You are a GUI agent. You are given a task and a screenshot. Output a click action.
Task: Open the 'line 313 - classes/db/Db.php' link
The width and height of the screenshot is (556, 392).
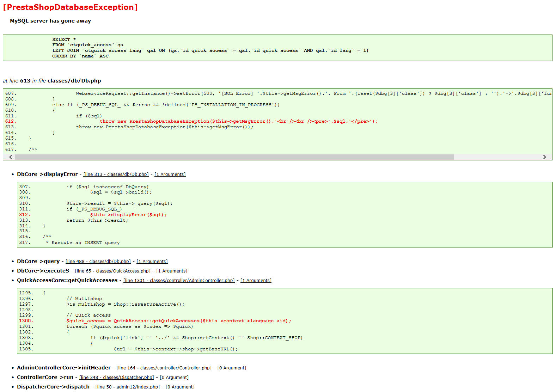116,174
